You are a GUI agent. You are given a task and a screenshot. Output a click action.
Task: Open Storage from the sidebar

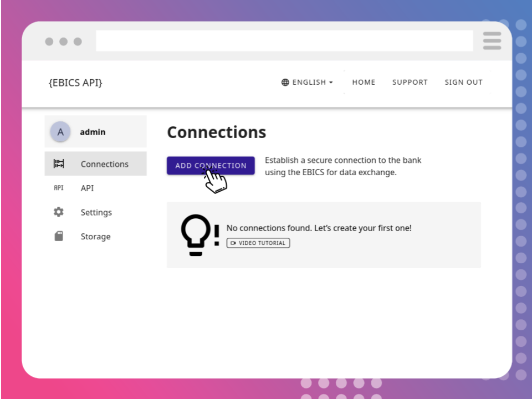[96, 236]
